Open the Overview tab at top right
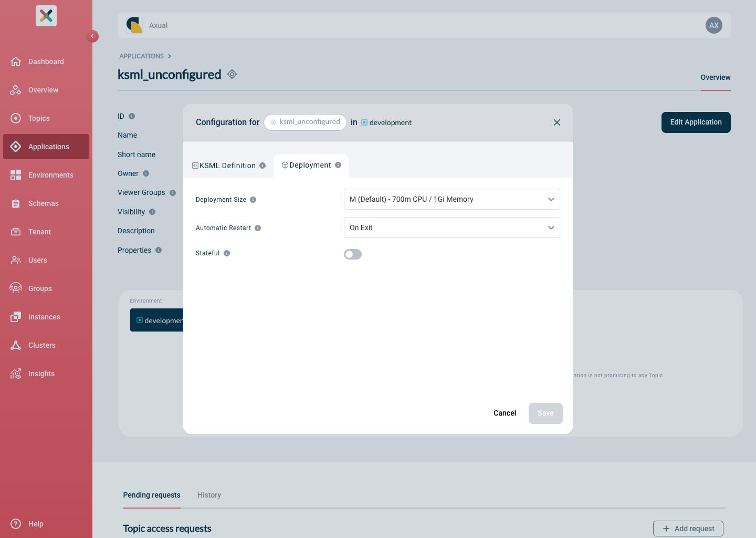The width and height of the screenshot is (756, 538). point(716,78)
